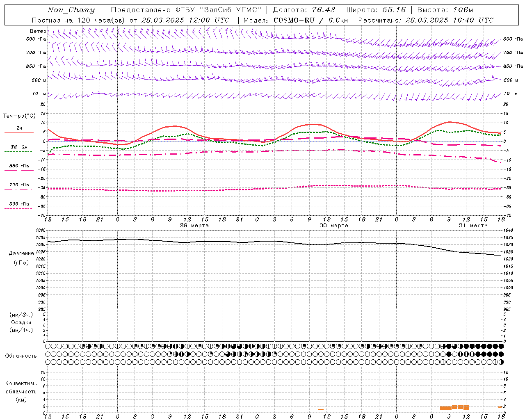The image size is (525, 420).
Task: Click the small orange convective mark at the chart's final hour
Action: pos(500,407)
